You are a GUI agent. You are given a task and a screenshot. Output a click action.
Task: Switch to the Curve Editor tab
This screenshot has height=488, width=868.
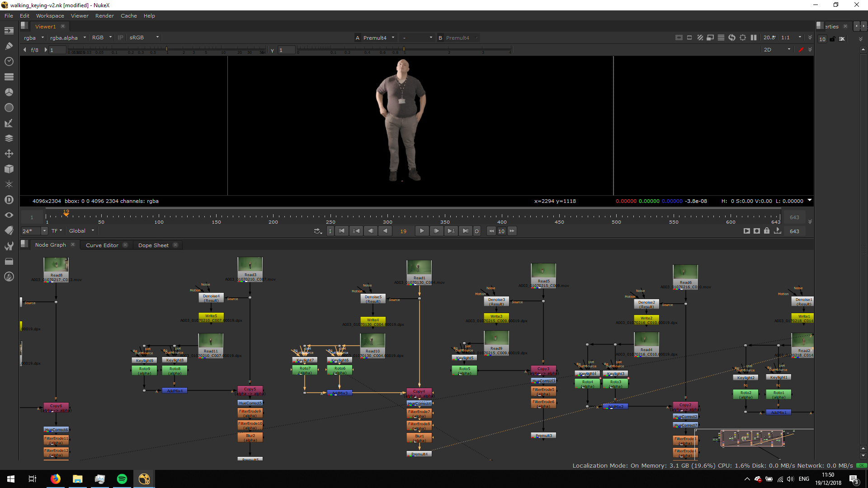click(x=102, y=245)
